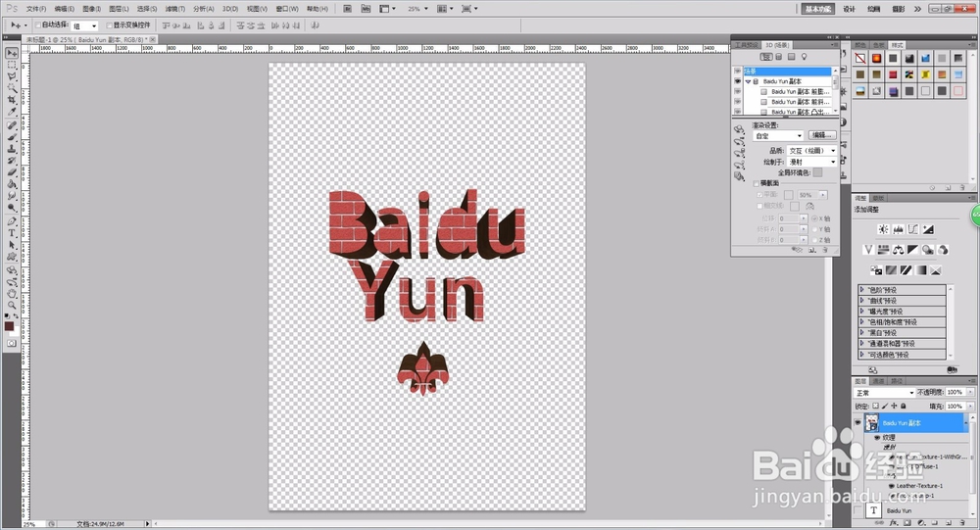Select the 摄影 workspace
This screenshot has width=980, height=530.
click(898, 9)
